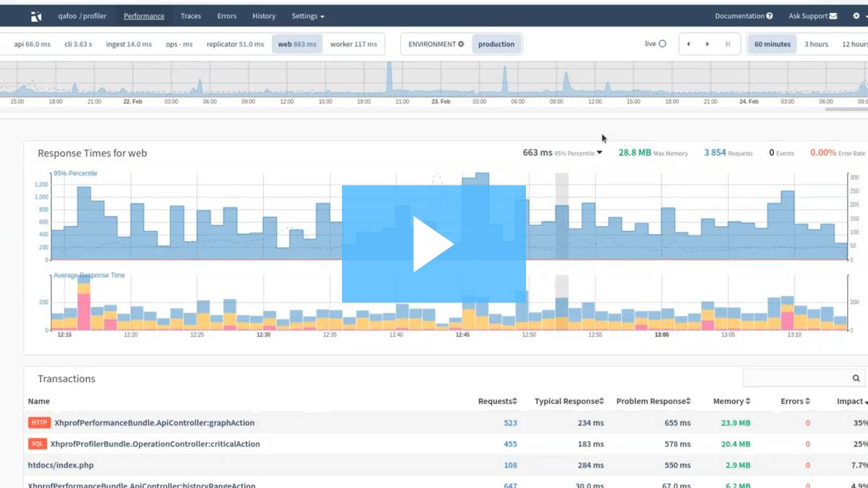Screen dimensions: 868x488
Task: Click the 455 requests count
Action: click(x=510, y=444)
